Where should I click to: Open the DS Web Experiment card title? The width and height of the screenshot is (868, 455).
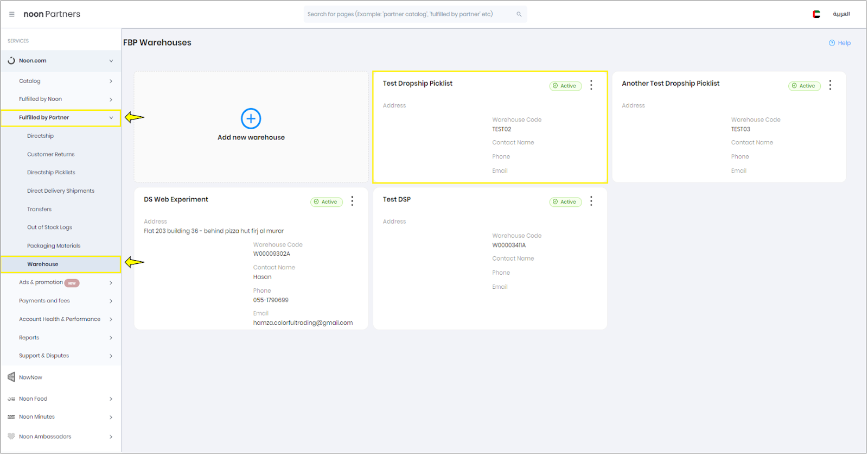click(176, 200)
